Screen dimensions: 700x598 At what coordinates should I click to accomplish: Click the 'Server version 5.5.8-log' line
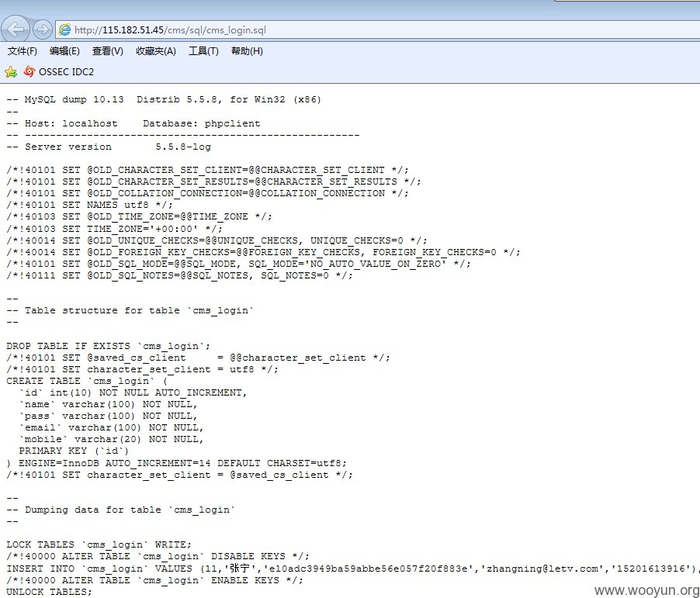pyautogui.click(x=109, y=147)
